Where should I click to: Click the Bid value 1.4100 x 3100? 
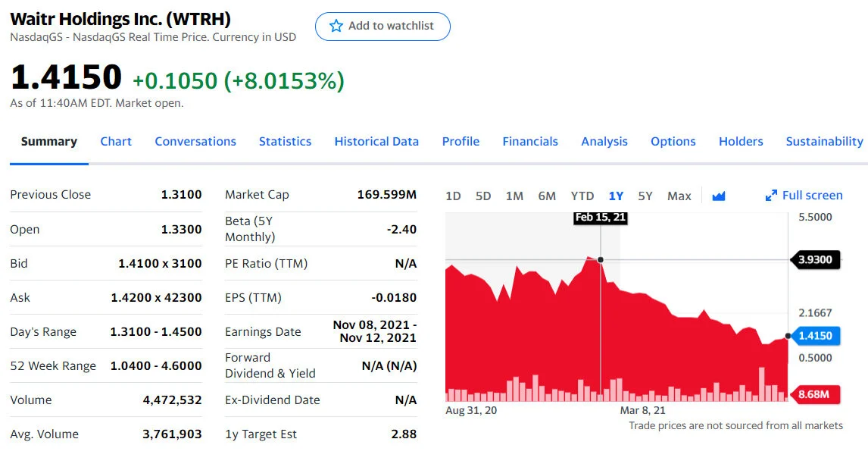(160, 263)
